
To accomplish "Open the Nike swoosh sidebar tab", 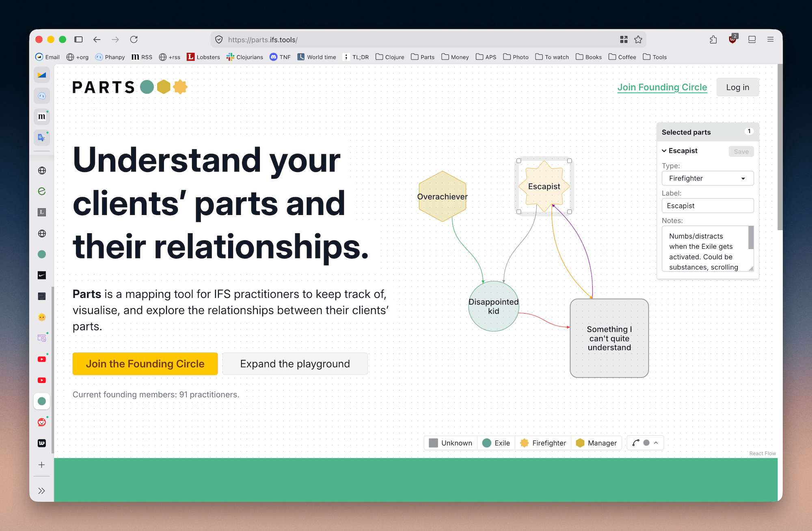I will pyautogui.click(x=42, y=275).
